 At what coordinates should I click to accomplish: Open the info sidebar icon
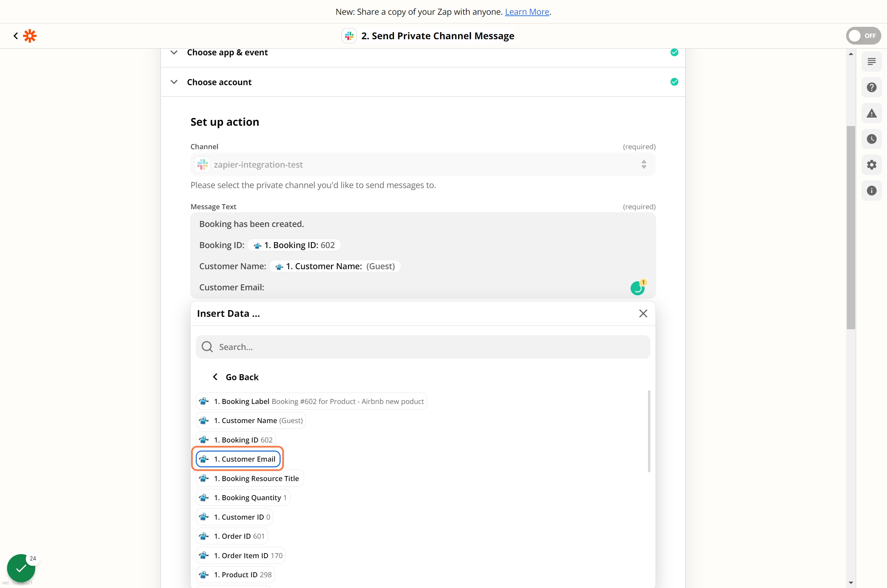pos(871,190)
